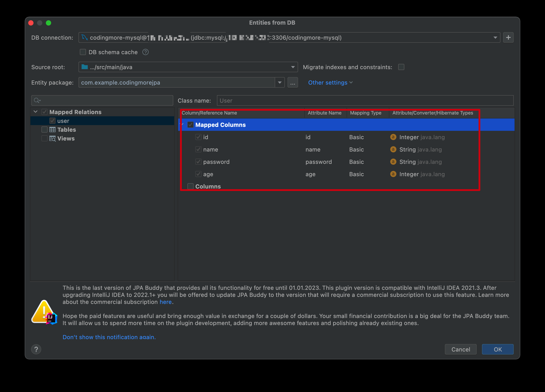Click the Views icon in tree
This screenshot has width=545, height=392.
coord(52,139)
